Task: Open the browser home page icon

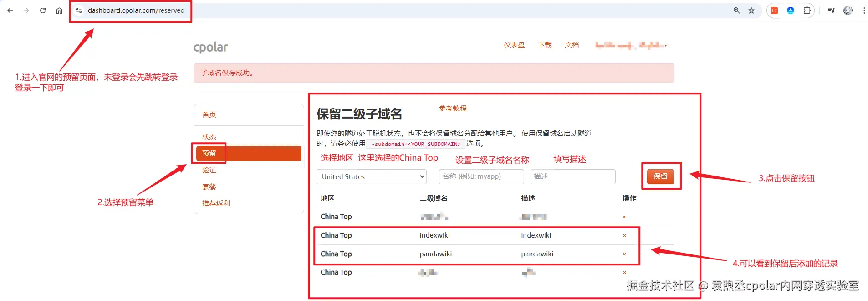Action: click(59, 10)
